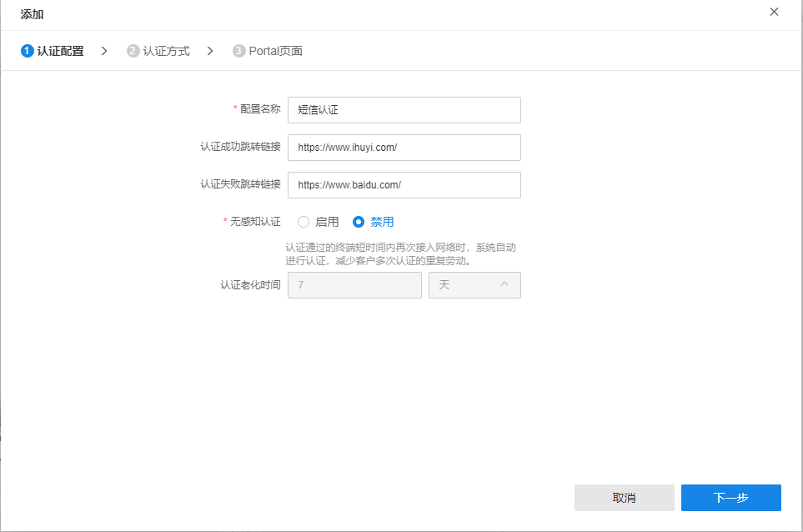The width and height of the screenshot is (803, 532).
Task: Click the step 1 number circle icon
Action: pos(28,51)
